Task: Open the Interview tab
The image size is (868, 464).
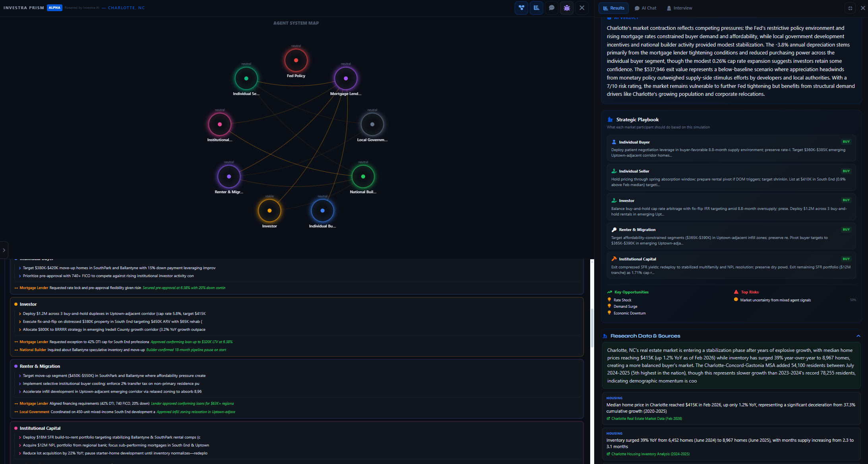Action: click(x=679, y=8)
